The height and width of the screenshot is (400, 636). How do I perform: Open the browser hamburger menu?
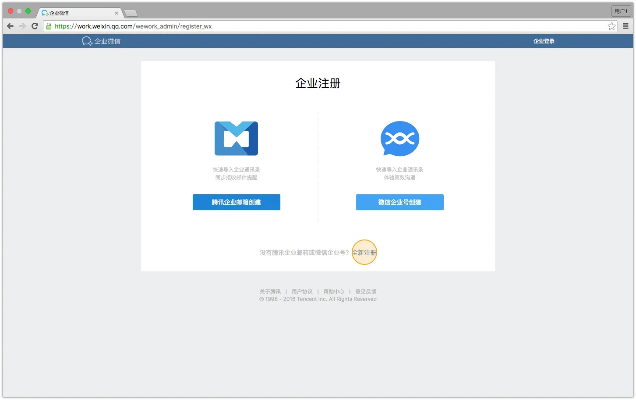625,26
